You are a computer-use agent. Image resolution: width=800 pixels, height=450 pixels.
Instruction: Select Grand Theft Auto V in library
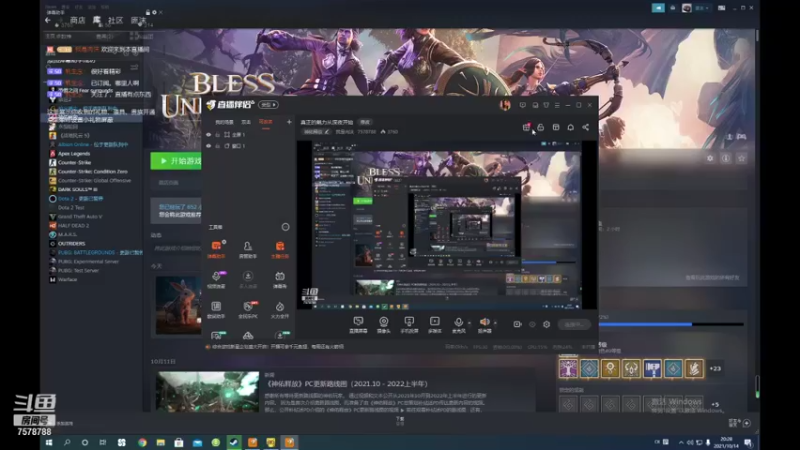(x=80, y=216)
